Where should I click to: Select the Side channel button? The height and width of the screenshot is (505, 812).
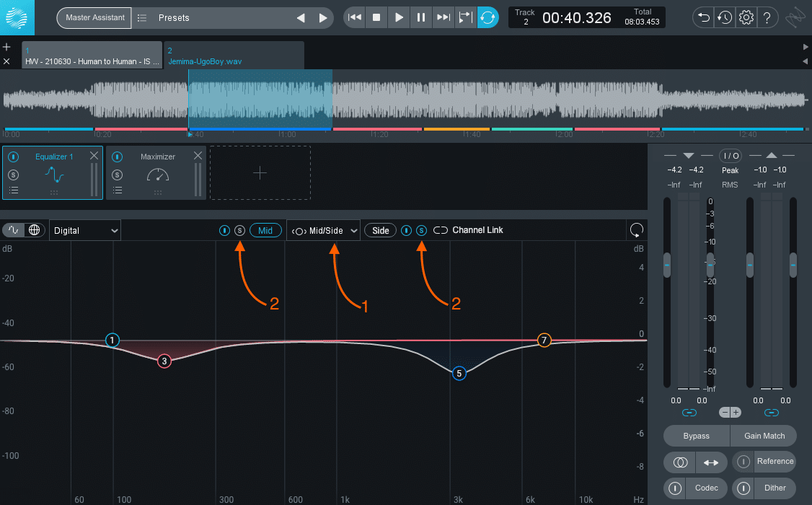tap(380, 230)
